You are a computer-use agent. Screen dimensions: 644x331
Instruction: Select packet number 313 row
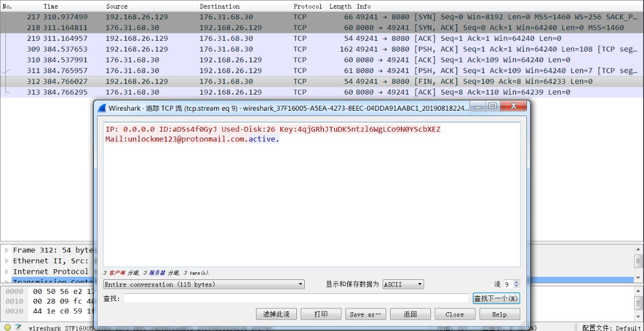pyautogui.click(x=322, y=92)
